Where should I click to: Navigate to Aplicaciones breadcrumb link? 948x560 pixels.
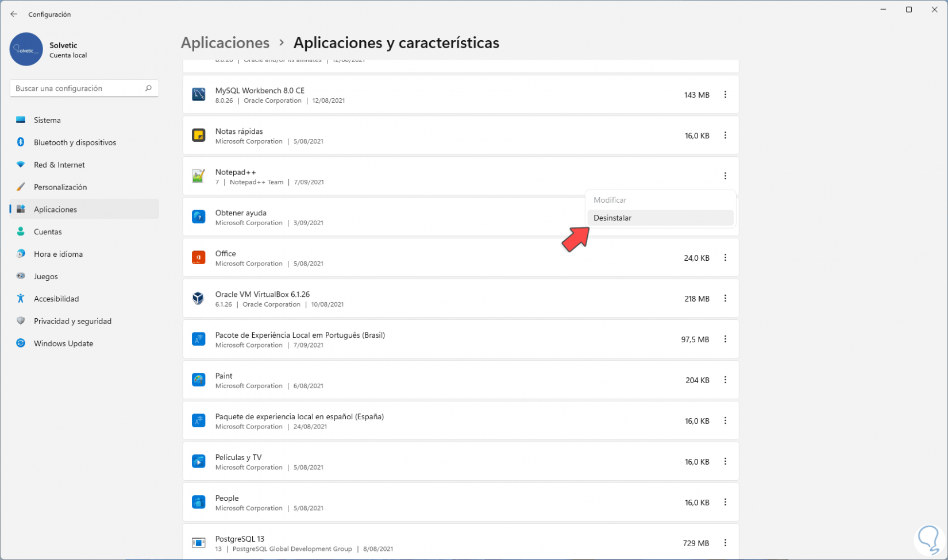point(225,43)
